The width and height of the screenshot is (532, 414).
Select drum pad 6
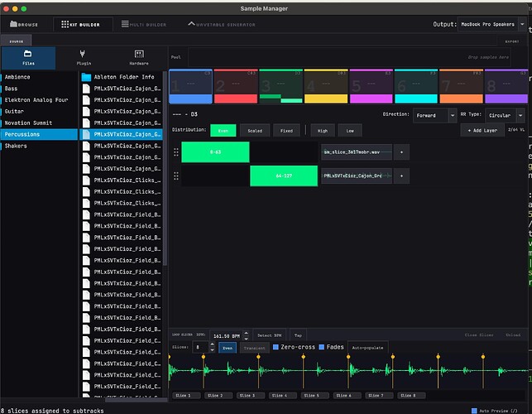[x=416, y=86]
